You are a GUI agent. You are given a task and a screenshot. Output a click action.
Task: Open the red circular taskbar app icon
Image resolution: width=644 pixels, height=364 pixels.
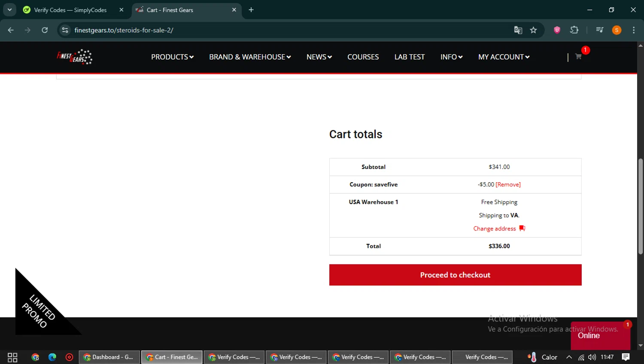click(x=69, y=357)
